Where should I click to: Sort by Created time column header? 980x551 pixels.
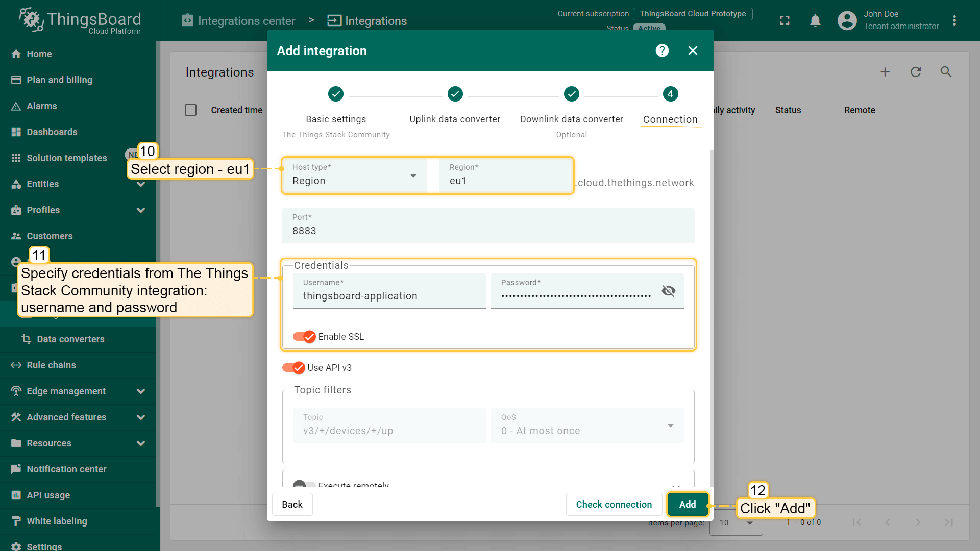[237, 110]
